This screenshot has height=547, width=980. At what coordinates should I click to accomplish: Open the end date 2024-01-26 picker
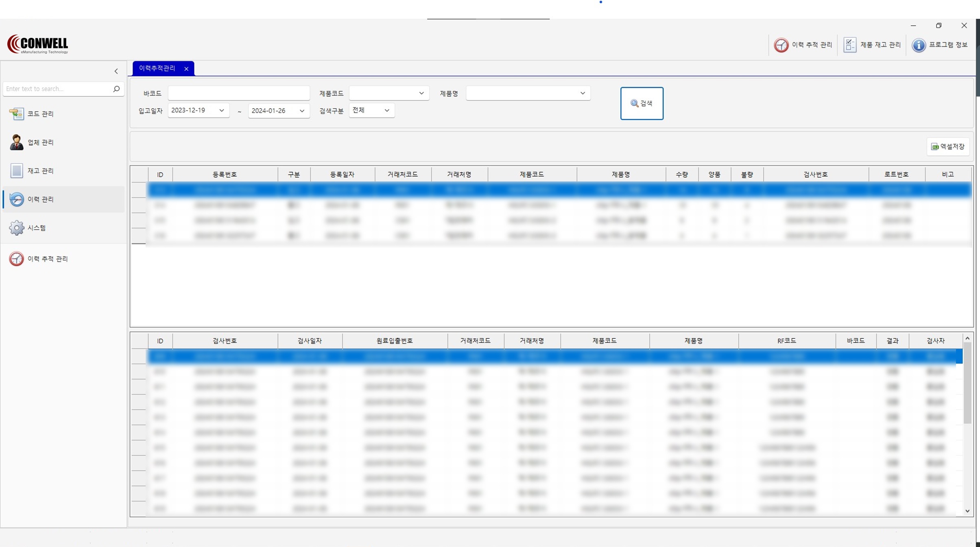coord(302,111)
